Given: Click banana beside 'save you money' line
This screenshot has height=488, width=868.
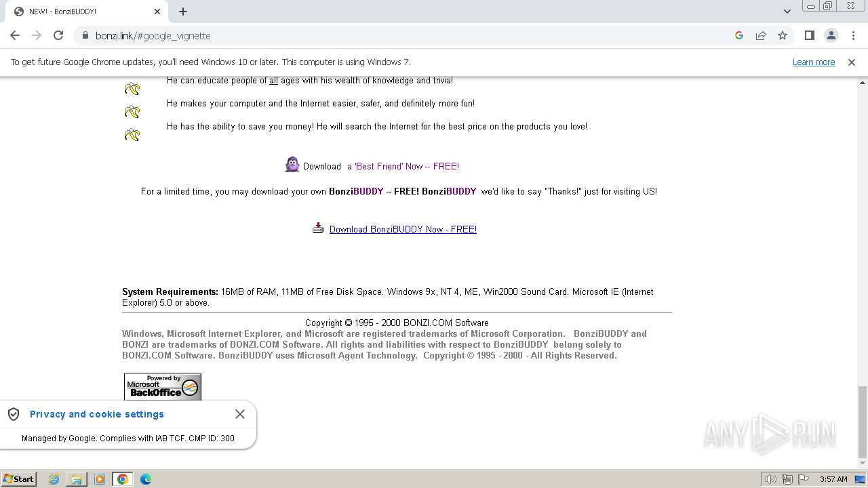Looking at the screenshot, I should 132,135.
